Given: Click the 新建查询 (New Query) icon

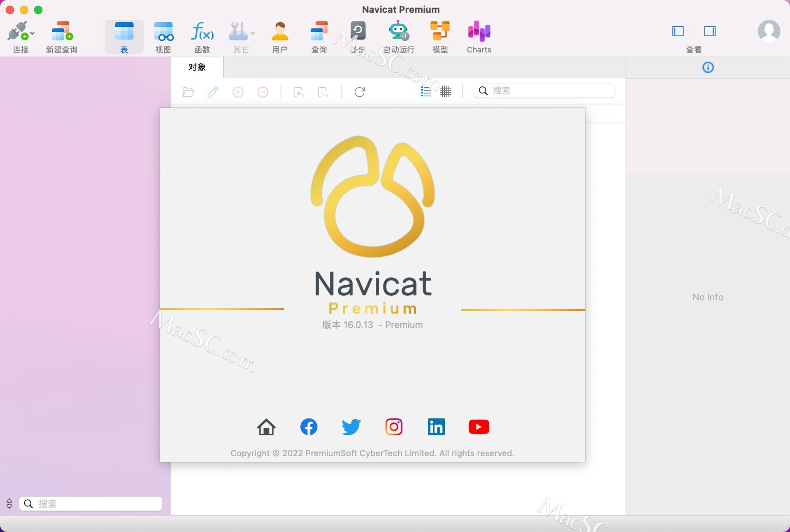Looking at the screenshot, I should click(x=61, y=36).
